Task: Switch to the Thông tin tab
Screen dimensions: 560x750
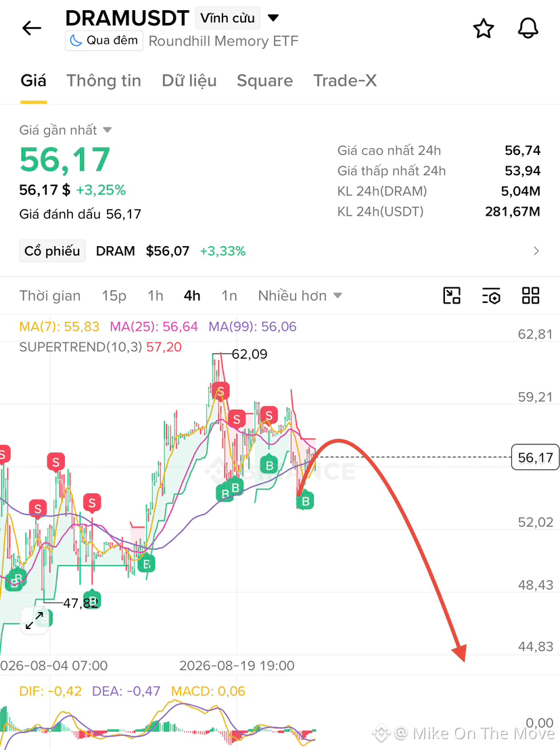Action: coord(103,81)
